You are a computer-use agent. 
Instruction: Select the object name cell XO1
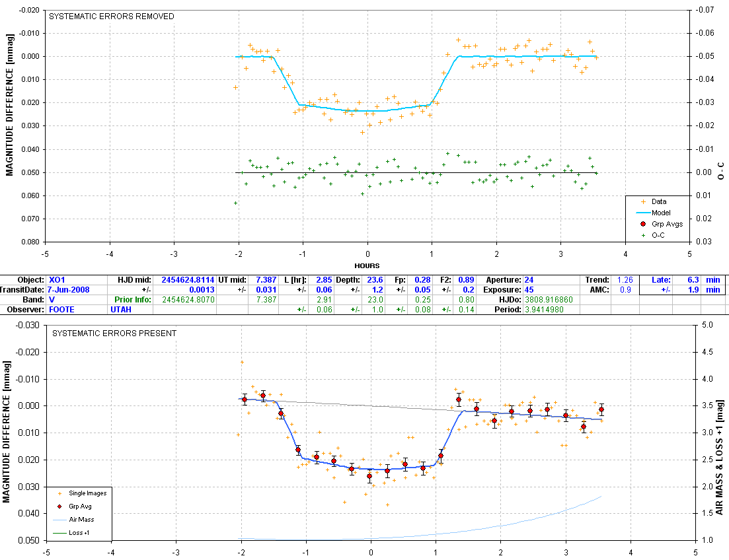[x=57, y=280]
